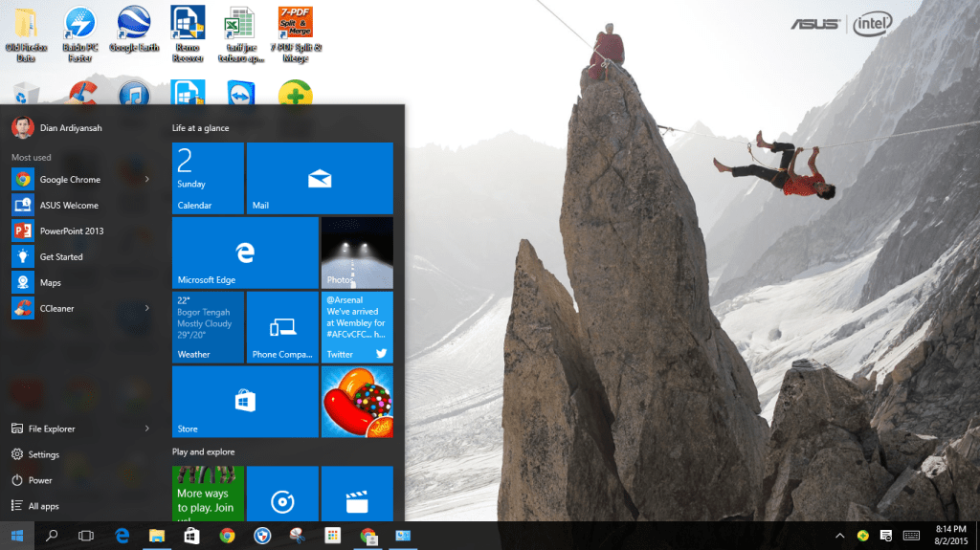Open Maps from Most used list
This screenshot has width=980, height=550.
point(81,282)
